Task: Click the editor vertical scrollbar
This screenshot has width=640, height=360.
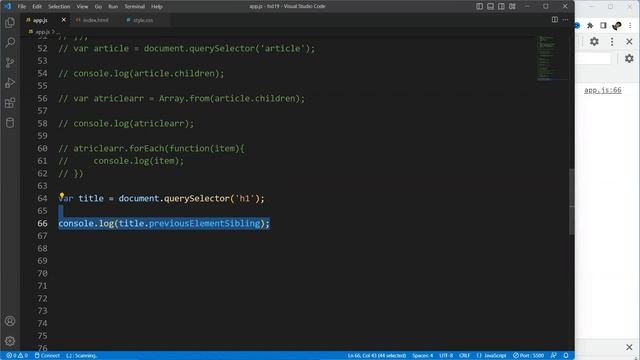Action: click(571, 202)
